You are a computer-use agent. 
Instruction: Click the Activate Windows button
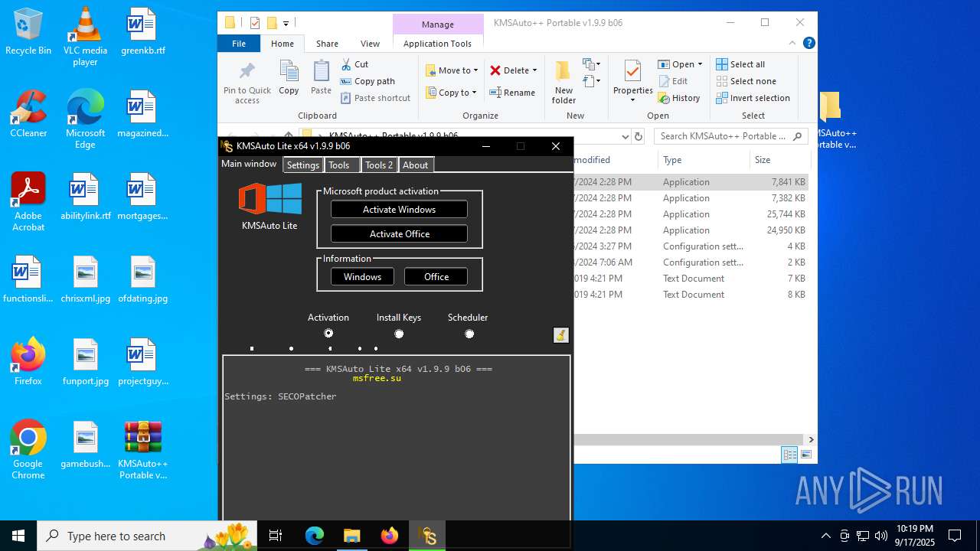[x=399, y=210]
